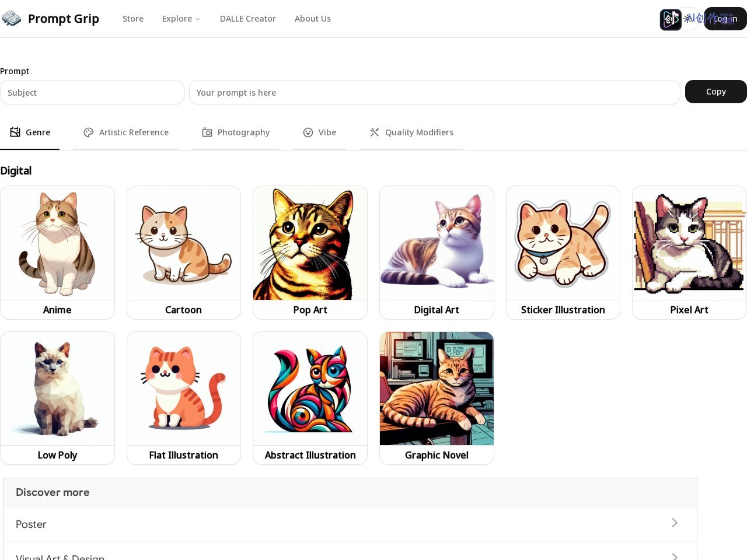Viewport: 747px width, 560px height.
Task: Choose the Graphic Novel style image
Action: [x=437, y=388]
